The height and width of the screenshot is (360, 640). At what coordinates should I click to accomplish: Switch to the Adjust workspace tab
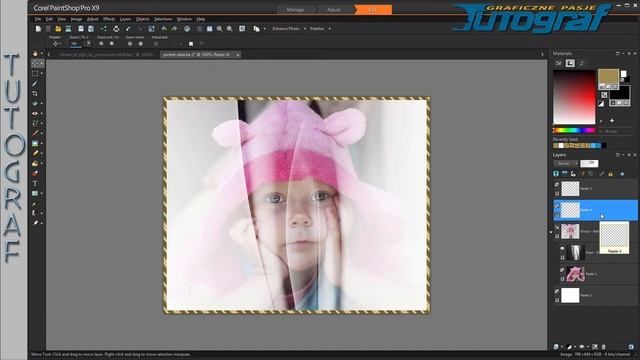click(x=333, y=10)
